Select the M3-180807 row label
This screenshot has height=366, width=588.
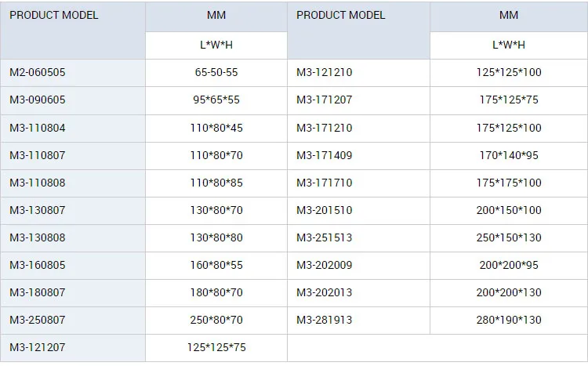click(38, 292)
